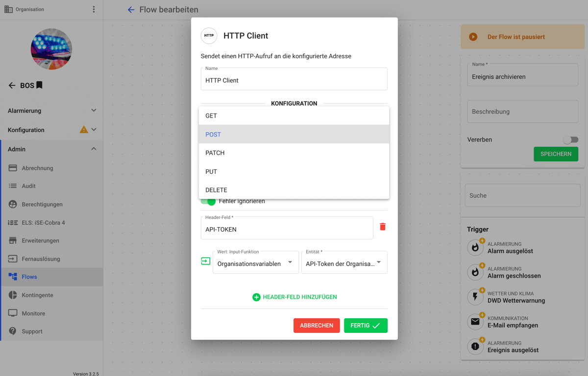Click the Fernauslösung icon
The height and width of the screenshot is (376, 588).
(13, 258)
